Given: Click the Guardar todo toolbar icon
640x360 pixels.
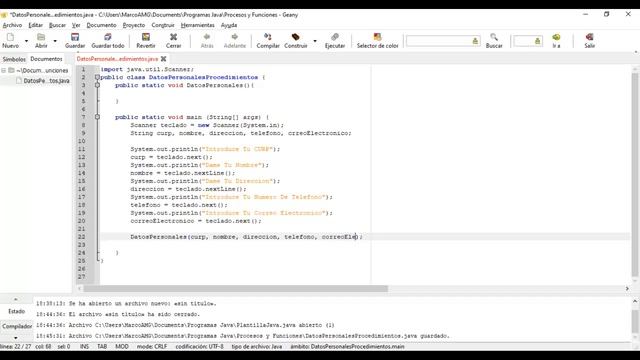Looking at the screenshot, I should 108,38.
